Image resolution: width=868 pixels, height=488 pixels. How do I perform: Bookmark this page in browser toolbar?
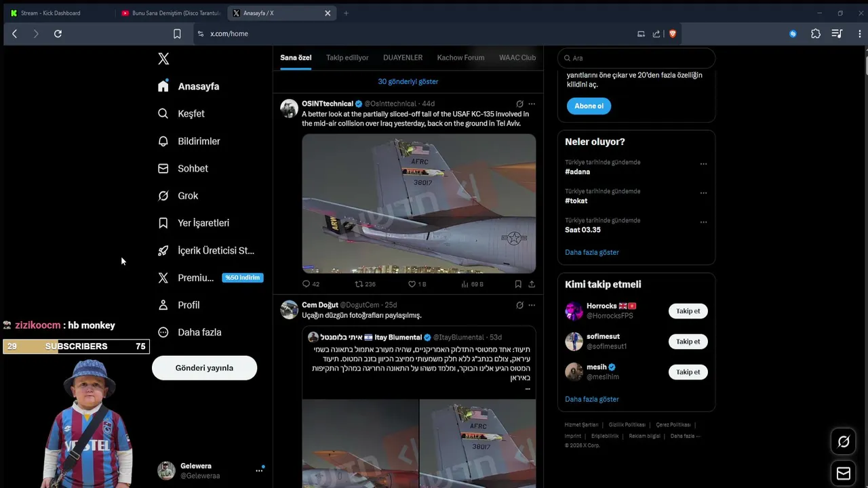point(177,33)
